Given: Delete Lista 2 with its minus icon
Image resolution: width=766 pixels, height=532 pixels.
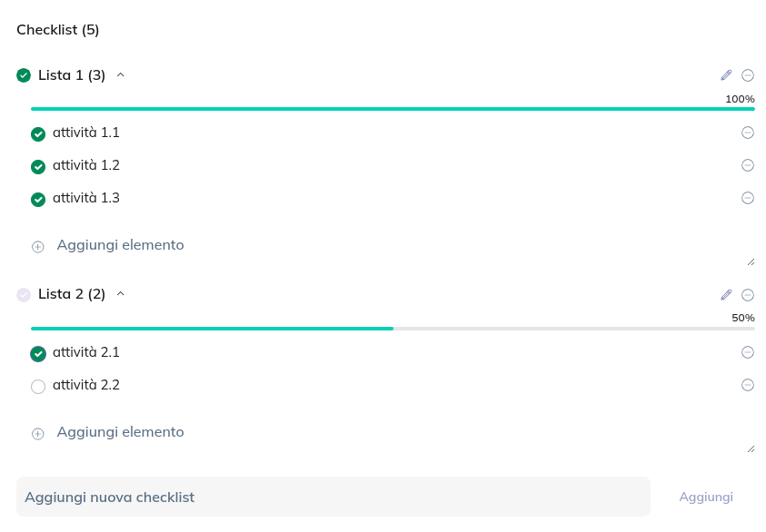Looking at the screenshot, I should tap(748, 295).
